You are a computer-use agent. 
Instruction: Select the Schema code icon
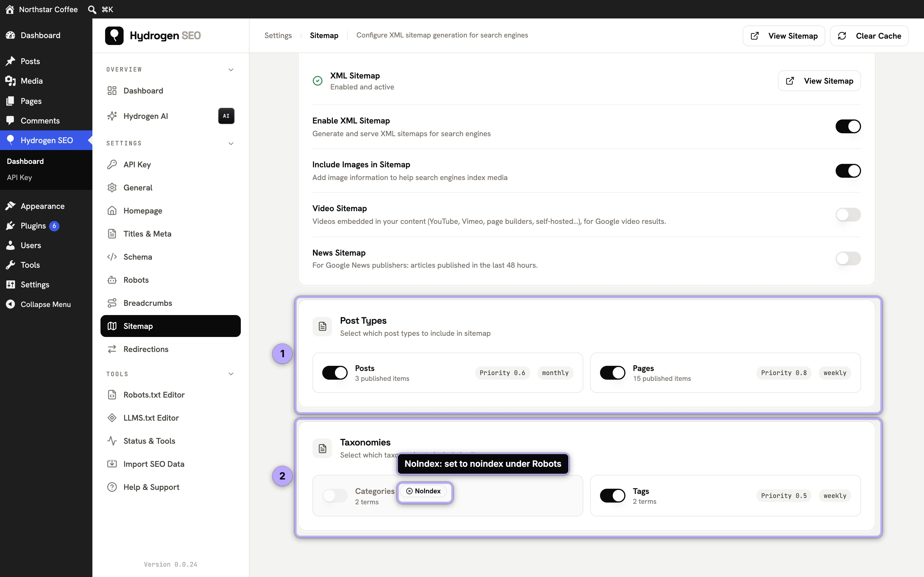[112, 257]
